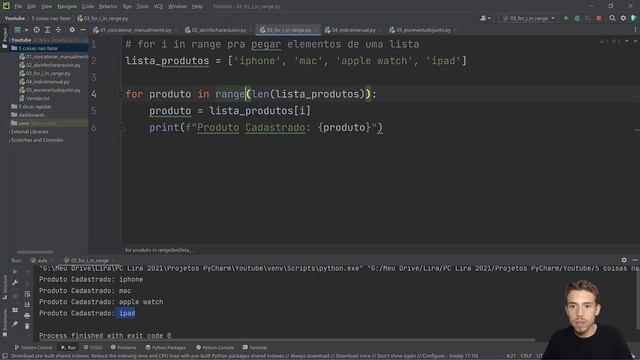640x360 pixels.
Task: Click '5 coisas nao fazer' breadcrumb
Action: click(51, 18)
